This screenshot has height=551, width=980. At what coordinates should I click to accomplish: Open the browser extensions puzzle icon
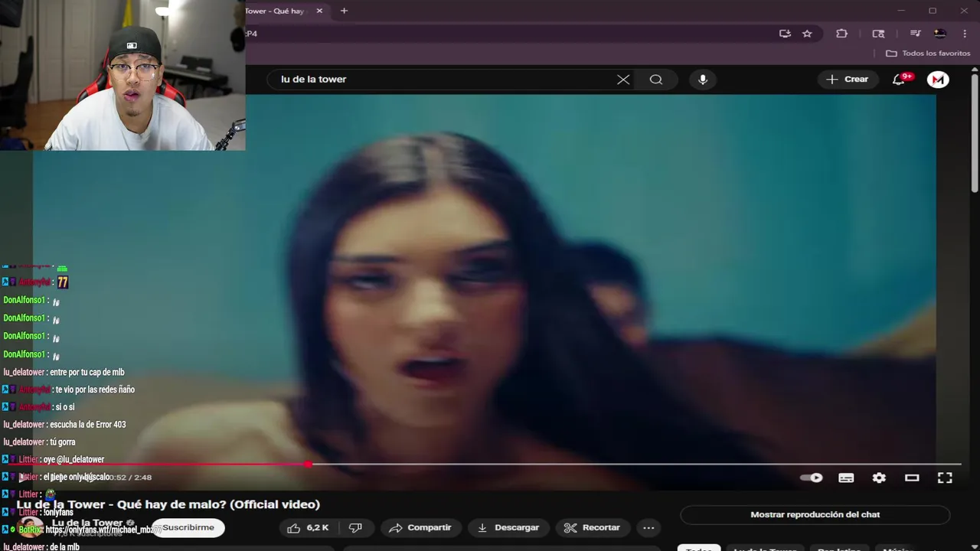pyautogui.click(x=841, y=34)
